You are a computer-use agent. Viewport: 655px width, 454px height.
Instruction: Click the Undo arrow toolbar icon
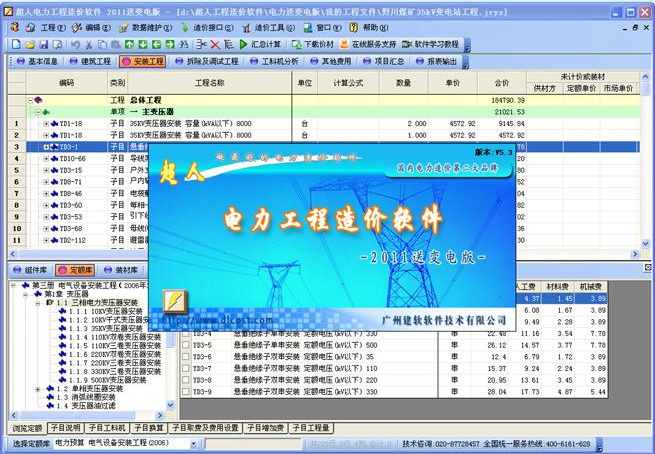tap(75, 44)
